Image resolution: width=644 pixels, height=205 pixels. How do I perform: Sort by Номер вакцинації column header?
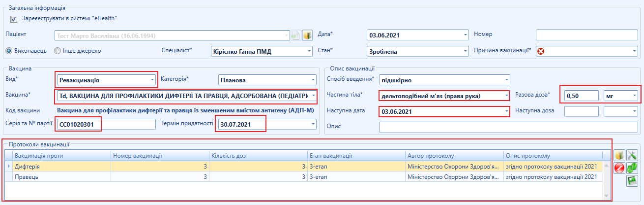point(160,156)
